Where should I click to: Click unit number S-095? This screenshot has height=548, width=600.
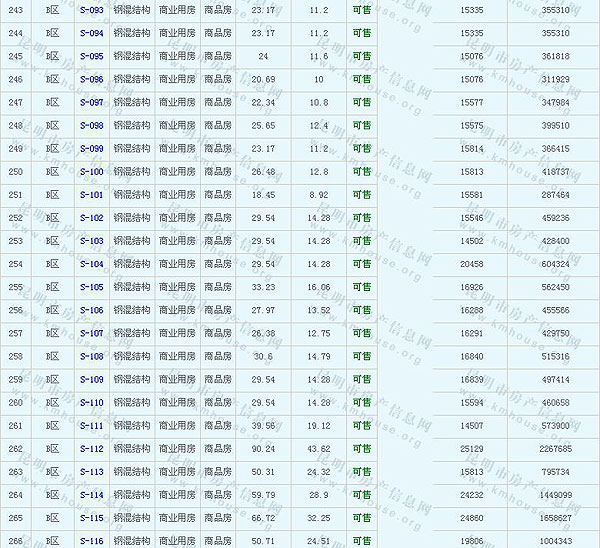tap(91, 56)
